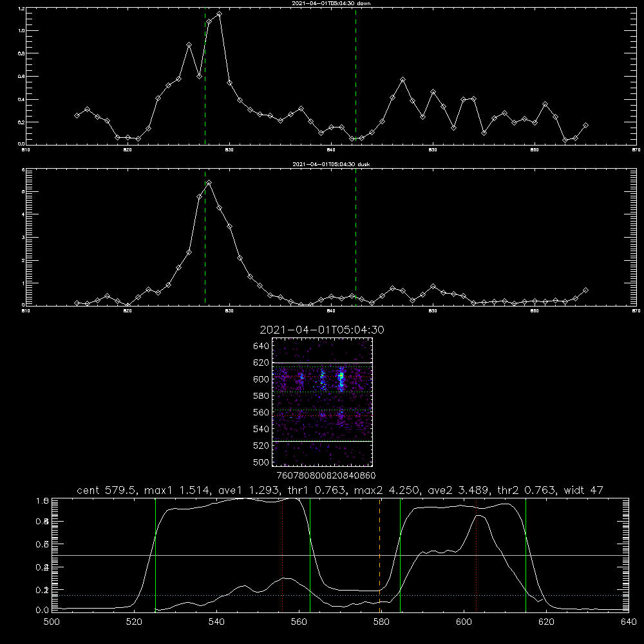Click the "640" label on spectral image y-axis

(261, 346)
